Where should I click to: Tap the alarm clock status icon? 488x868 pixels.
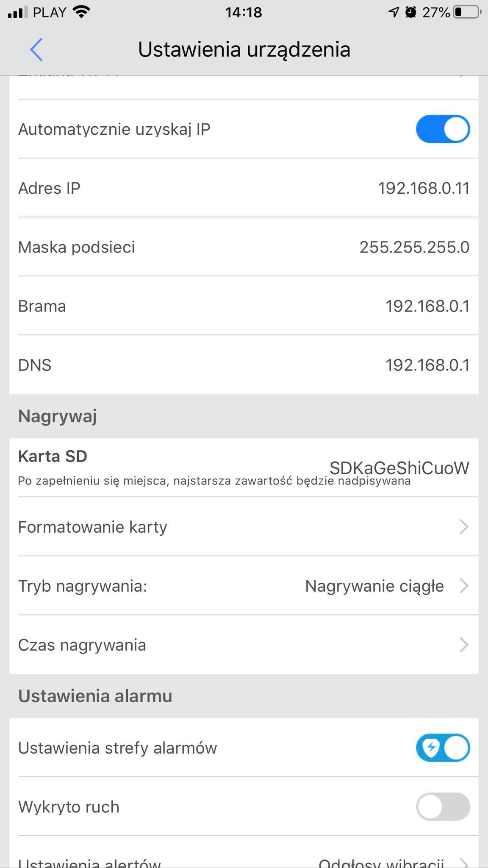(x=410, y=11)
